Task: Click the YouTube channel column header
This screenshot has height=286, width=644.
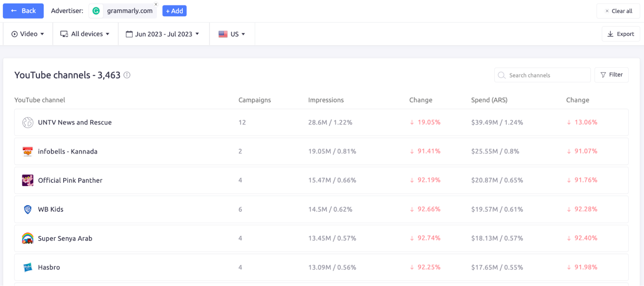Action: pos(39,100)
